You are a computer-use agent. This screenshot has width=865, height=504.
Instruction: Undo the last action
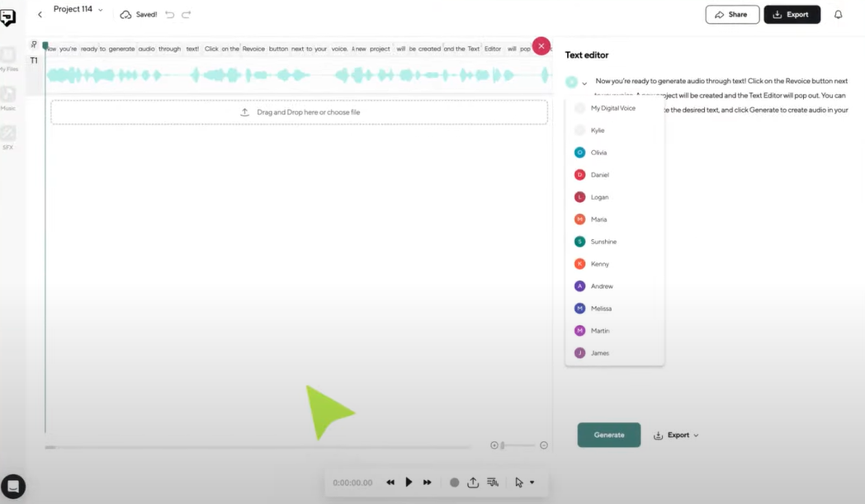point(172,14)
